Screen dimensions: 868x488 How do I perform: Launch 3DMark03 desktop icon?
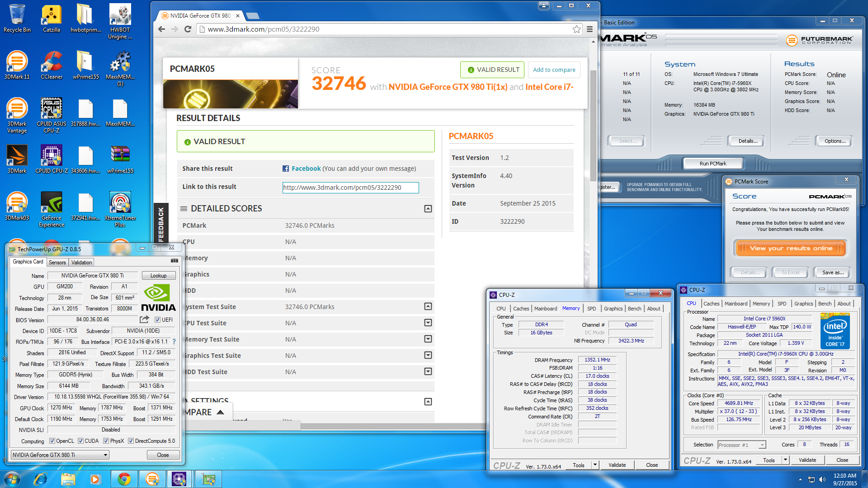pyautogui.click(x=17, y=206)
